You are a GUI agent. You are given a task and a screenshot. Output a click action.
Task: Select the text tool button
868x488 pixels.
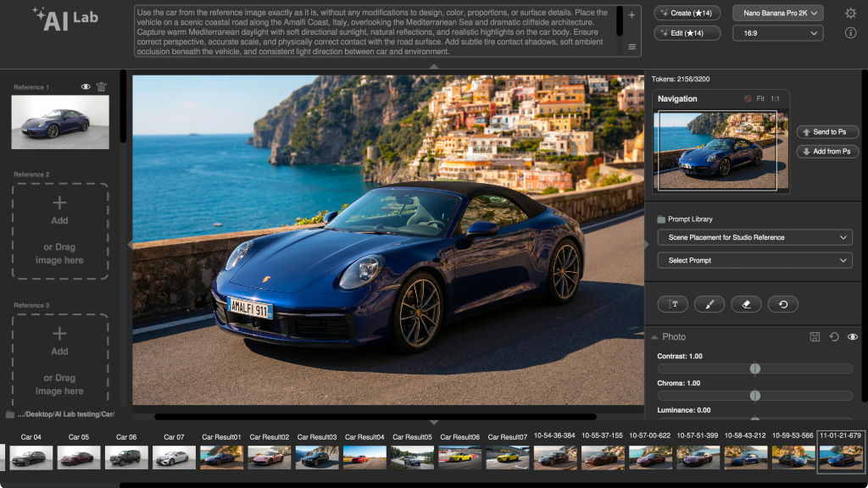tap(673, 304)
